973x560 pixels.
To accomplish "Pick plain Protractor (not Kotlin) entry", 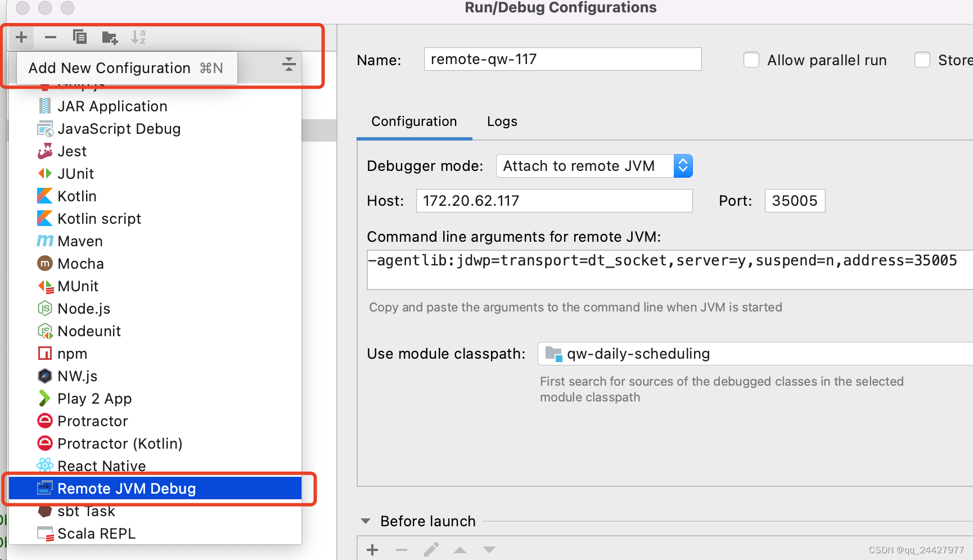I will point(155,421).
